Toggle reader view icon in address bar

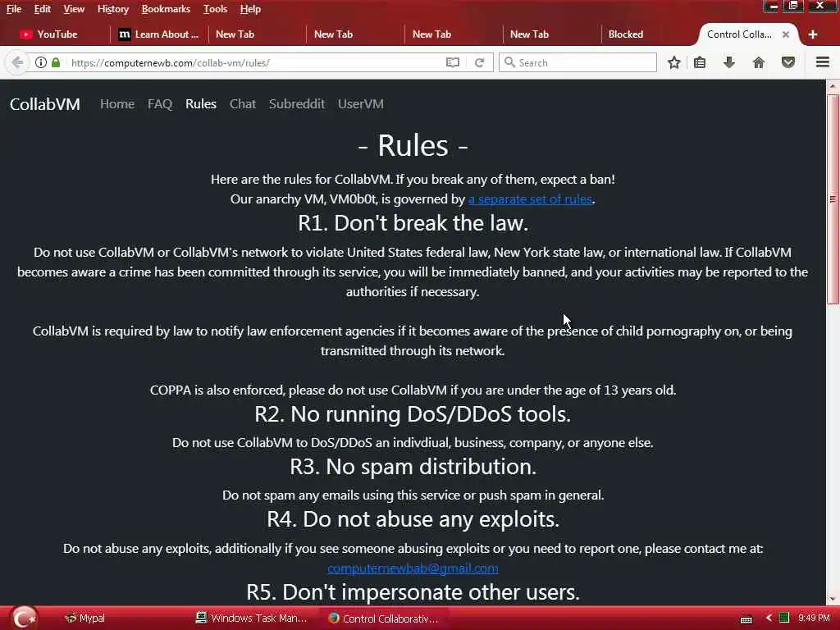pyautogui.click(x=453, y=62)
